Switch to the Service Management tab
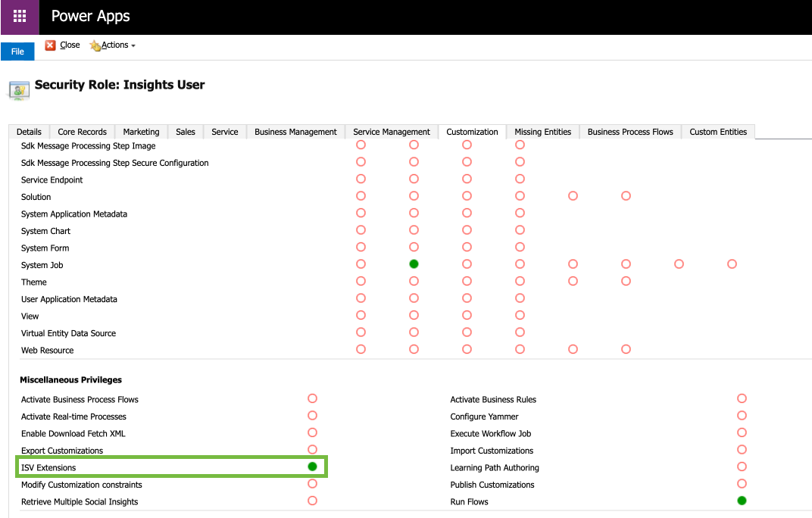Image resolution: width=812 pixels, height=518 pixels. tap(392, 132)
